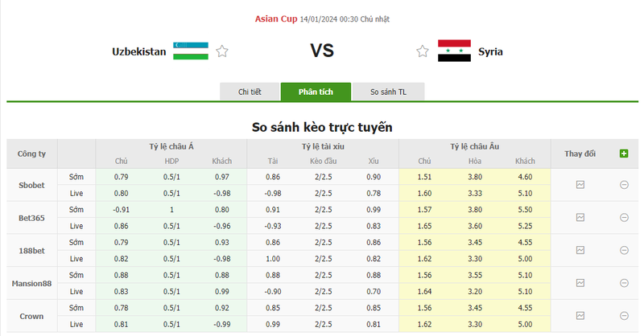Open the So sánh TL tab
This screenshot has width=644, height=336.
(389, 92)
